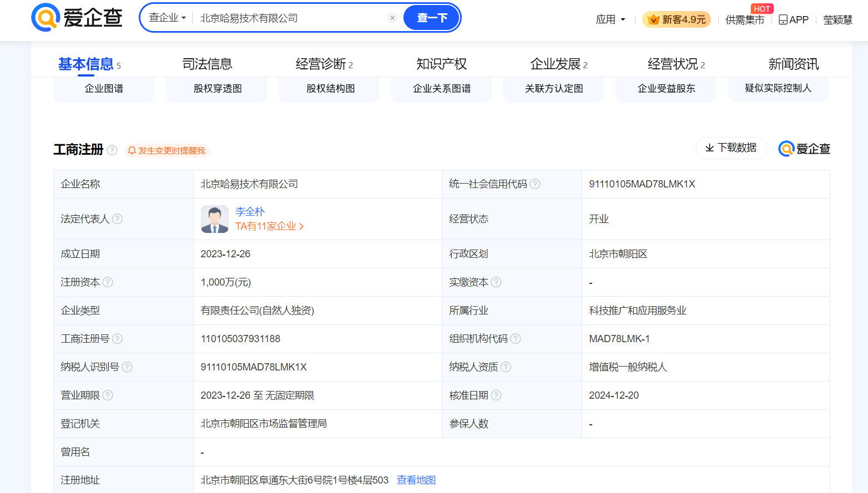Viewport: 868px width, 493px height.
Task: Go to 供需集市 link
Action: [745, 19]
